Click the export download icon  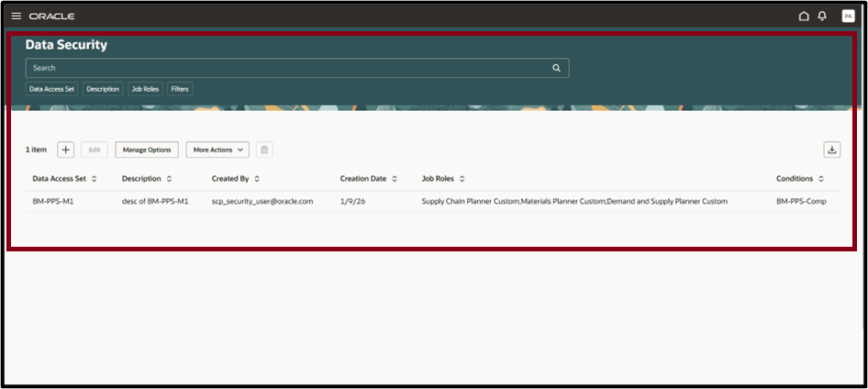point(831,150)
